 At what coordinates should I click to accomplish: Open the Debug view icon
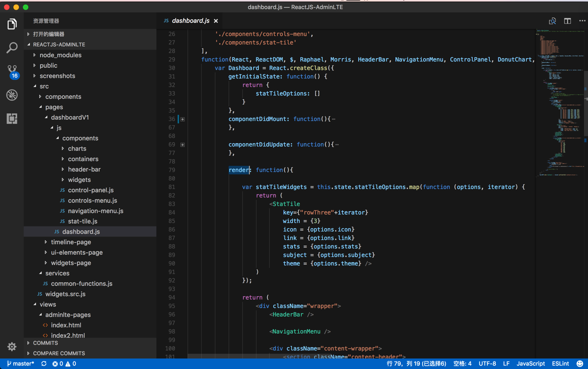click(12, 95)
